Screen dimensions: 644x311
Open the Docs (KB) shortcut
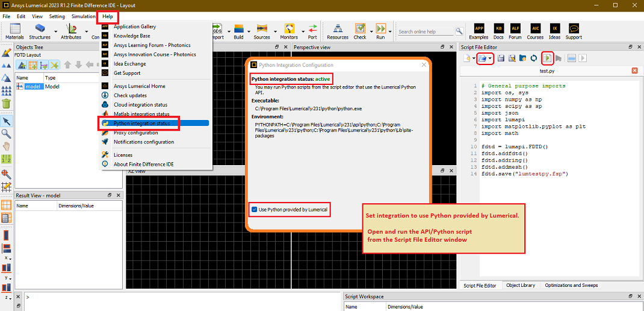(498, 28)
